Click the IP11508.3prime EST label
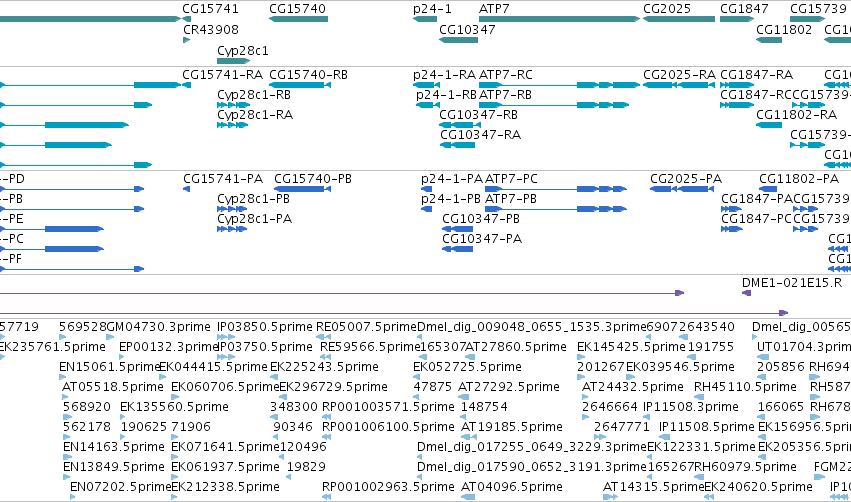Image resolution: width=851 pixels, height=502 pixels. coord(690,407)
